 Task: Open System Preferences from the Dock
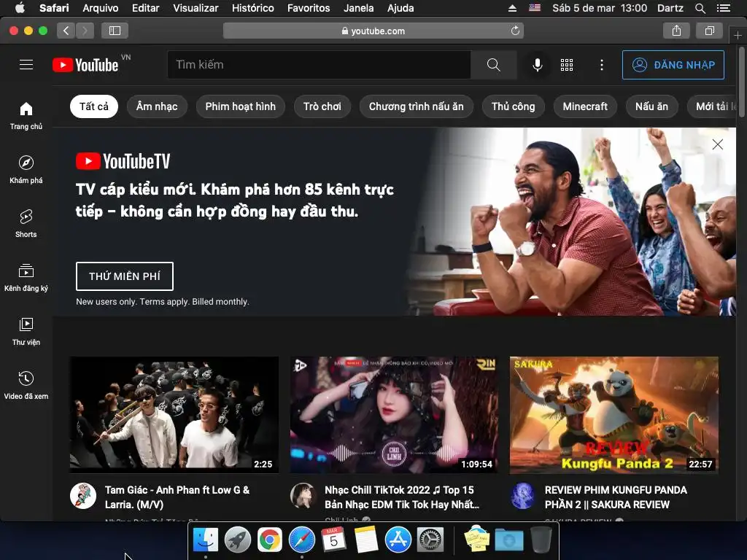tap(430, 540)
